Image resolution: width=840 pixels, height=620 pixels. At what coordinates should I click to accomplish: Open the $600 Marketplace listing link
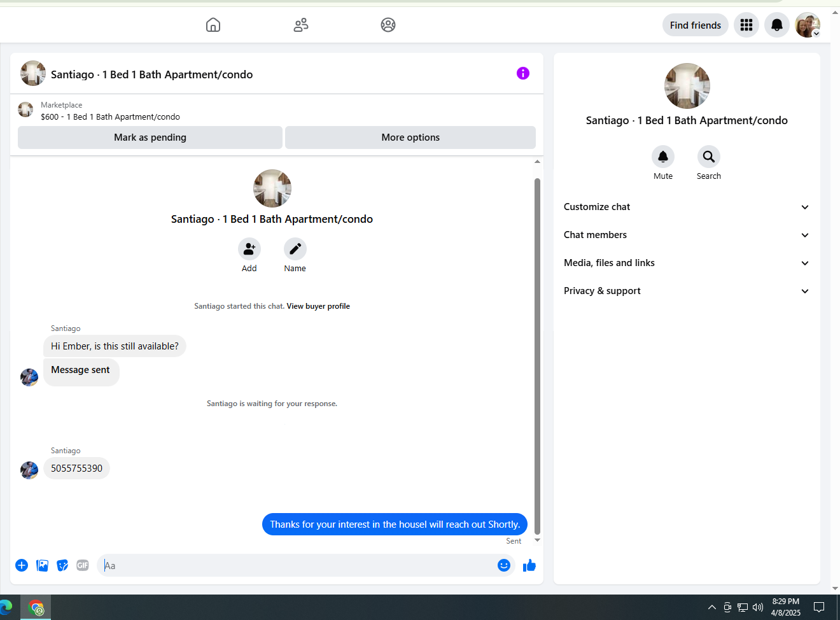pos(110,117)
